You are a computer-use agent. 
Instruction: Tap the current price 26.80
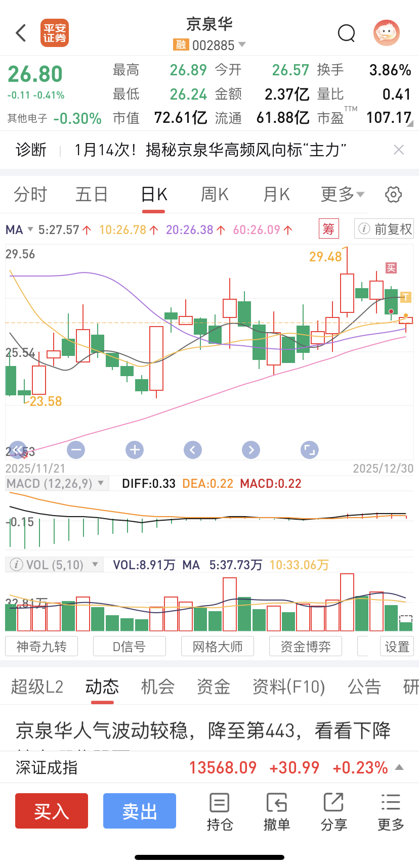(35, 74)
